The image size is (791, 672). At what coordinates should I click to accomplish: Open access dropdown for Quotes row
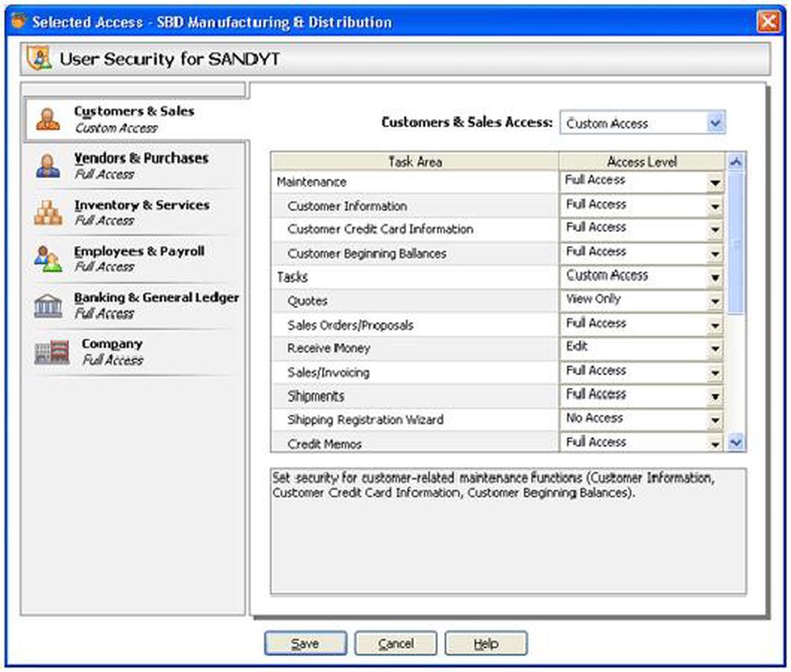click(x=715, y=302)
